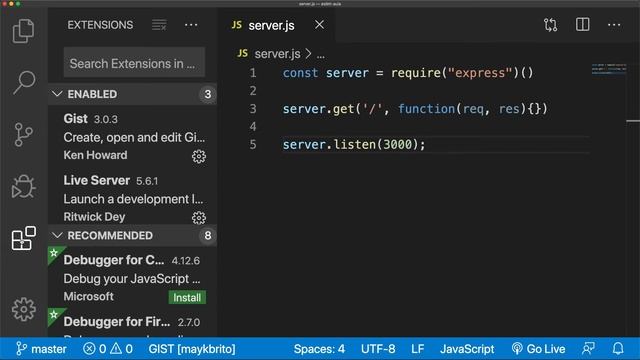Viewport: 640px width, 360px height.
Task: Collapse the ENABLED extensions section
Action: coord(132,94)
